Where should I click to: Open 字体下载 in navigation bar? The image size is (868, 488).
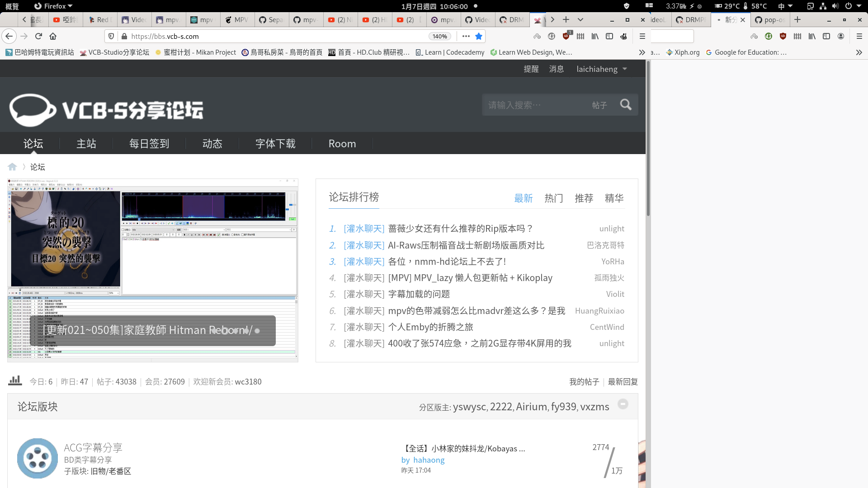275,143
